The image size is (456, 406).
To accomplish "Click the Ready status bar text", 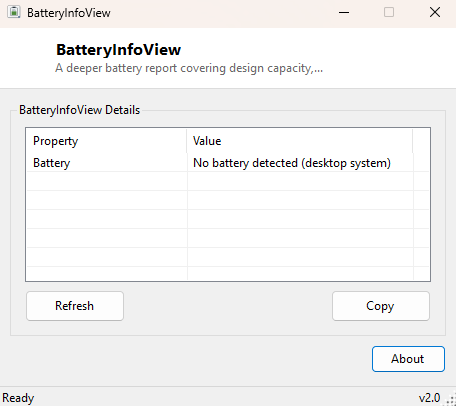I will click(x=18, y=398).
